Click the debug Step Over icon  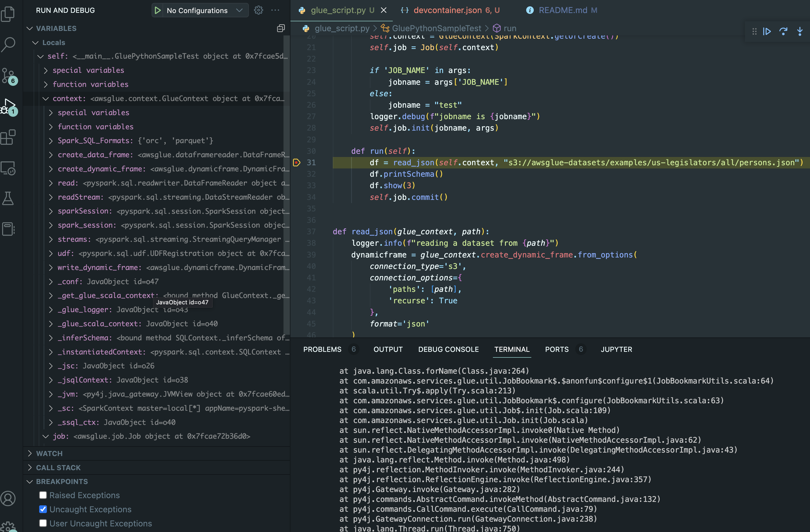(x=783, y=32)
